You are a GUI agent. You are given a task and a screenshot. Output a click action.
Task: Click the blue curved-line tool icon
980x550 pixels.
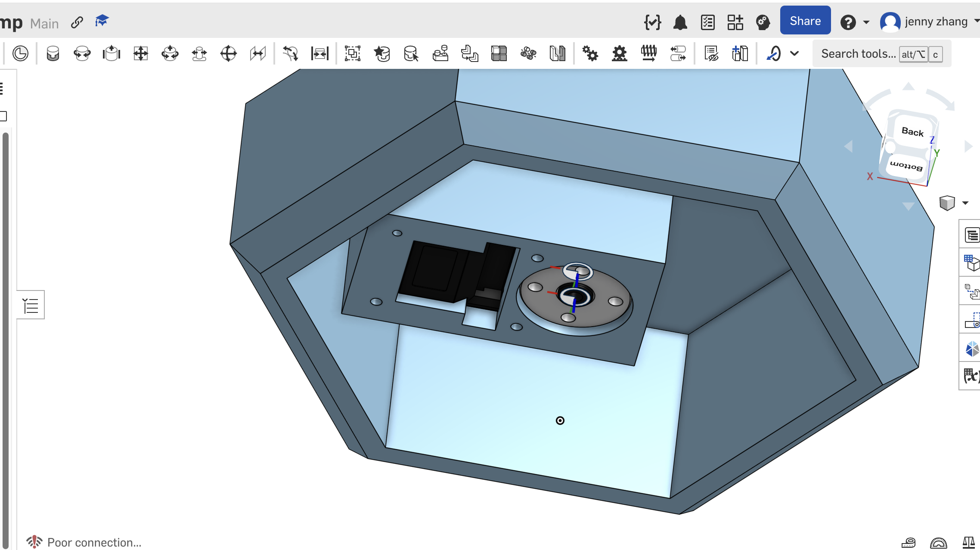773,54
